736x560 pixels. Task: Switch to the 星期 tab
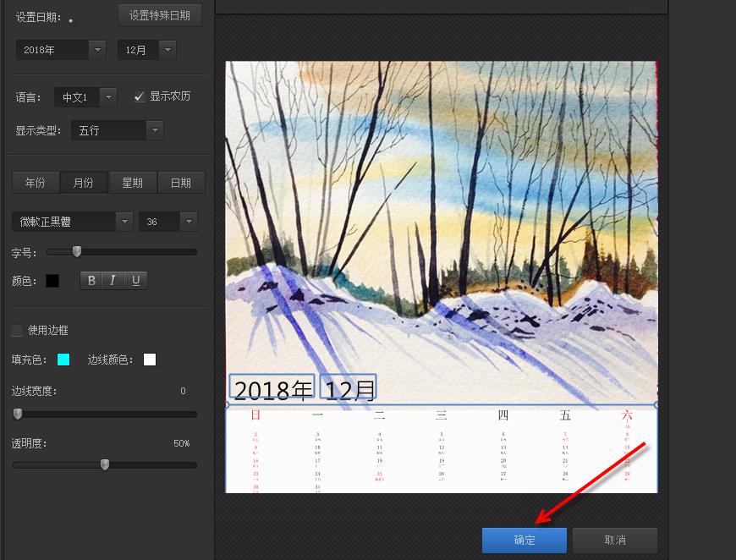tap(132, 183)
